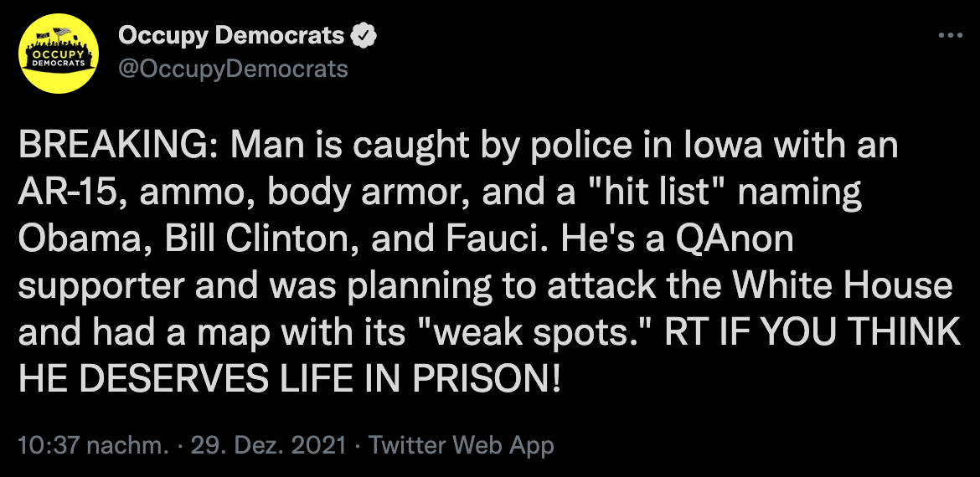Screen dimensions: 980x477
Task: Open the three-dot more options menu
Action: 951,36
